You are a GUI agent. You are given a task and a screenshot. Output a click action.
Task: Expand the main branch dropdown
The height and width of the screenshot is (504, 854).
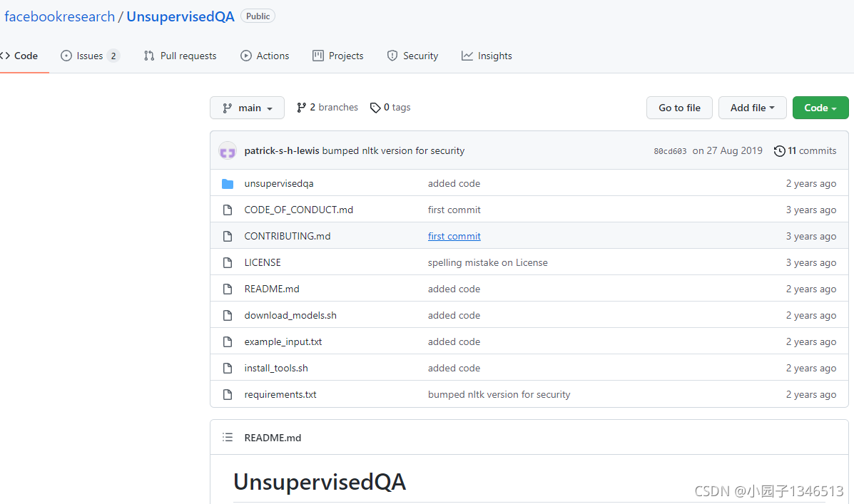point(248,108)
